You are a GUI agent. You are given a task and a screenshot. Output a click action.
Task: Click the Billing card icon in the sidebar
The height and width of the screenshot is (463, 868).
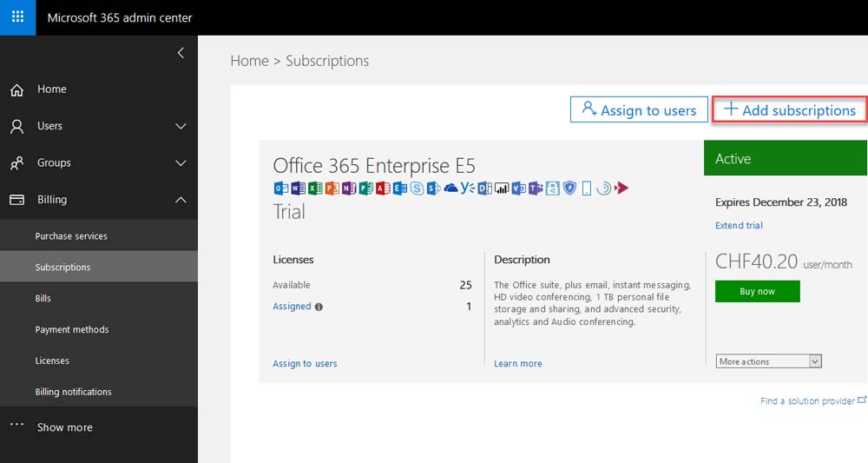point(17,200)
